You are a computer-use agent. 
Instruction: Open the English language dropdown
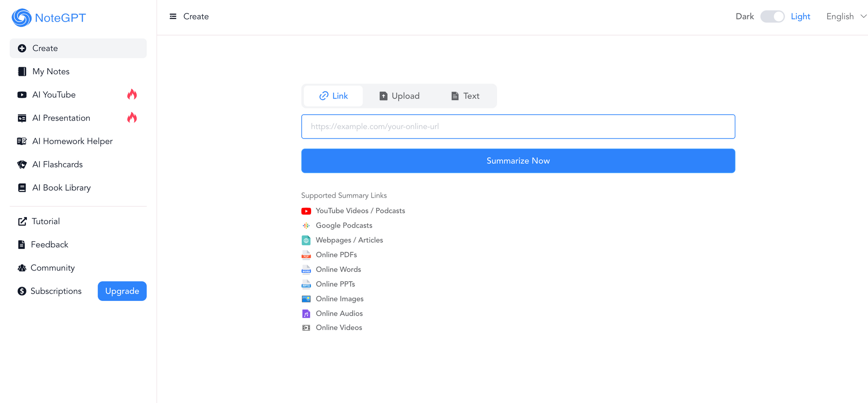click(846, 17)
